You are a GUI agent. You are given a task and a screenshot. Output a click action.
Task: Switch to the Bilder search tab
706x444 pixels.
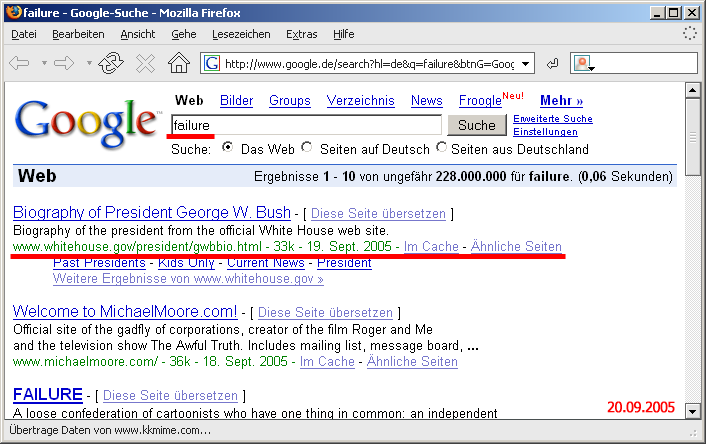point(236,100)
